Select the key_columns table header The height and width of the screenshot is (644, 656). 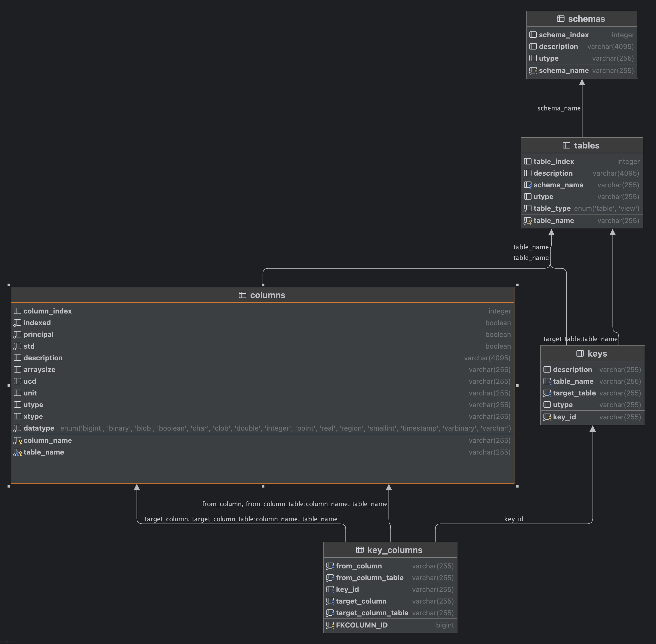(390, 550)
